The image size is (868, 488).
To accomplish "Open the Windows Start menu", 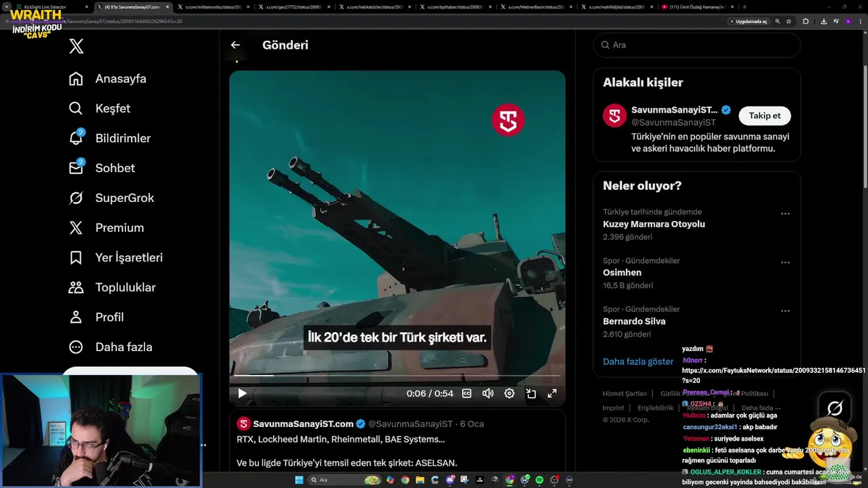I will tap(299, 480).
